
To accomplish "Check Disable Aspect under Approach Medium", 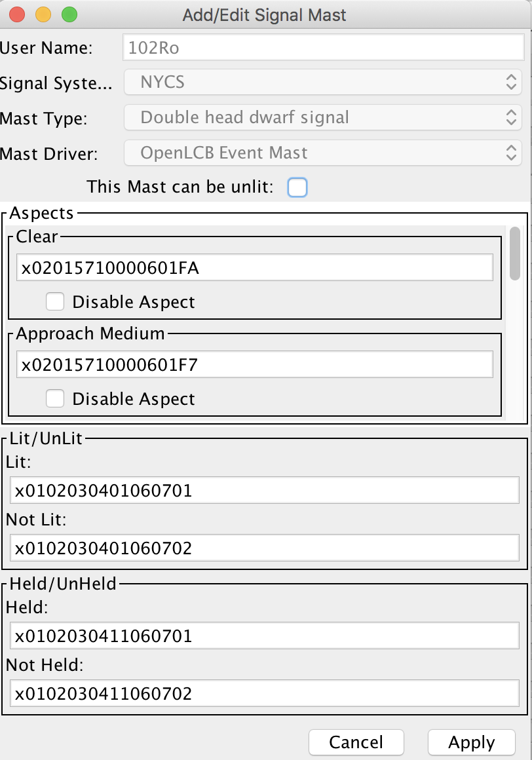I will pyautogui.click(x=55, y=398).
